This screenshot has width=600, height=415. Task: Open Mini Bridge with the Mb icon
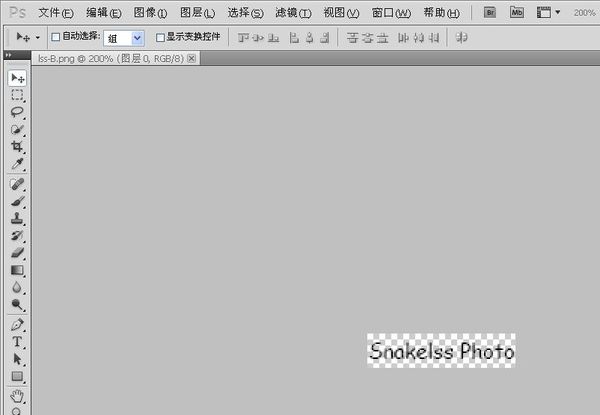tap(517, 12)
